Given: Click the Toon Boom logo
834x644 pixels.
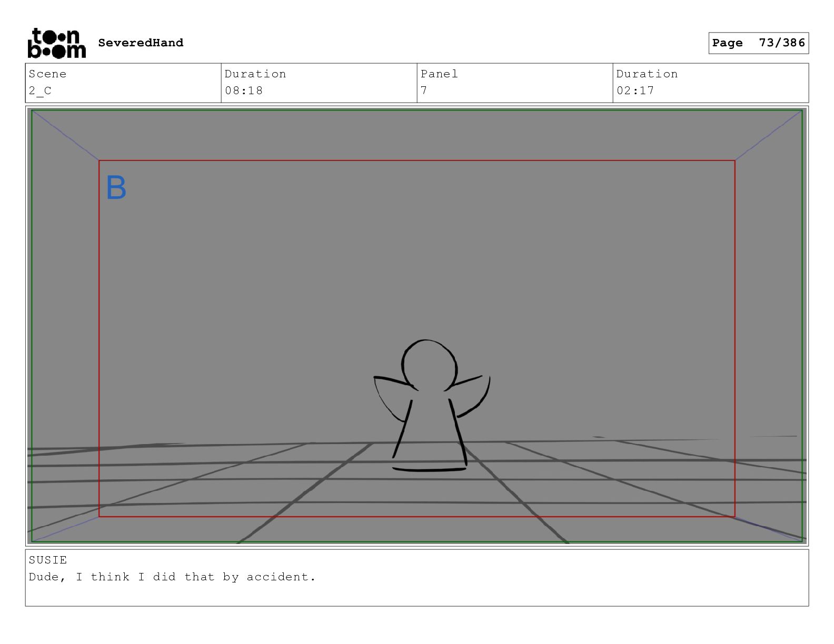Looking at the screenshot, I should click(x=56, y=43).
